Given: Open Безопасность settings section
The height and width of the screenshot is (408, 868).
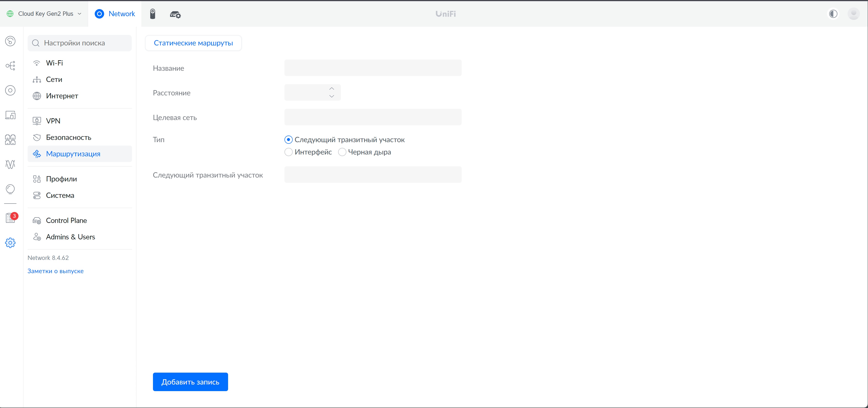Looking at the screenshot, I should 79,137.
